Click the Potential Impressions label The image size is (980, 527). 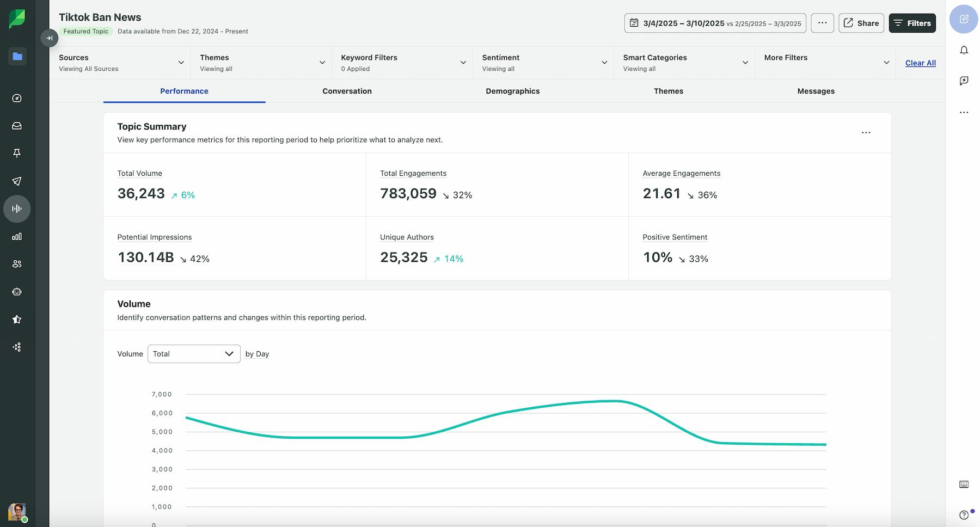pos(155,237)
